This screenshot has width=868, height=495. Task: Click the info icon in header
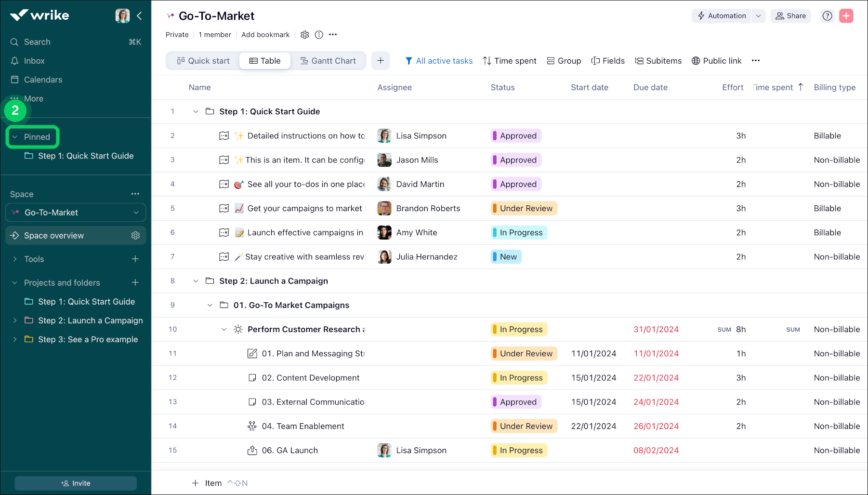(x=319, y=35)
